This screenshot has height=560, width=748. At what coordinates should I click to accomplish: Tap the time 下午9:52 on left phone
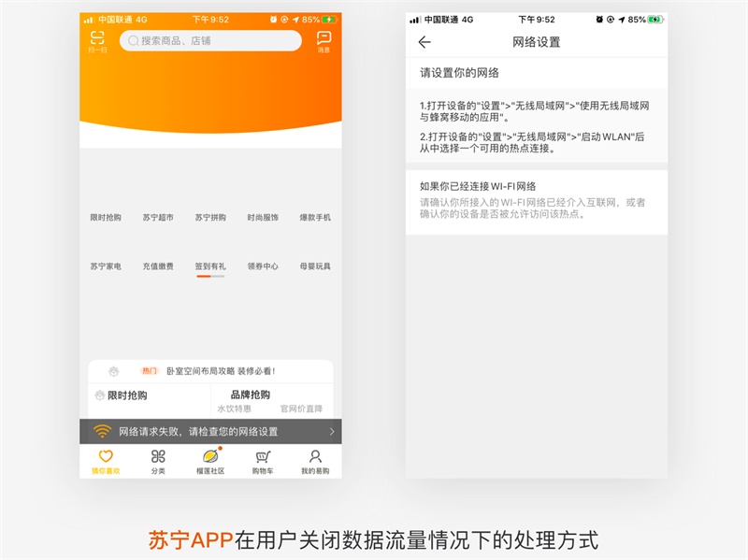[210, 20]
